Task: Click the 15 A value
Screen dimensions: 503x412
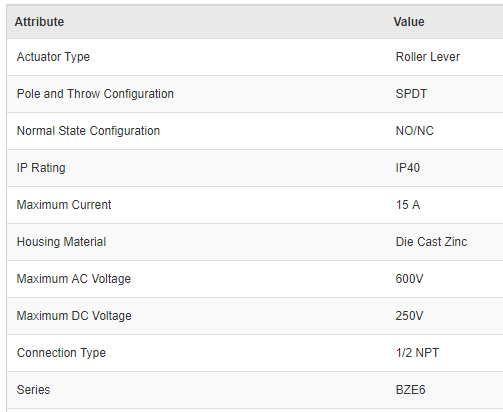Action: coord(408,205)
